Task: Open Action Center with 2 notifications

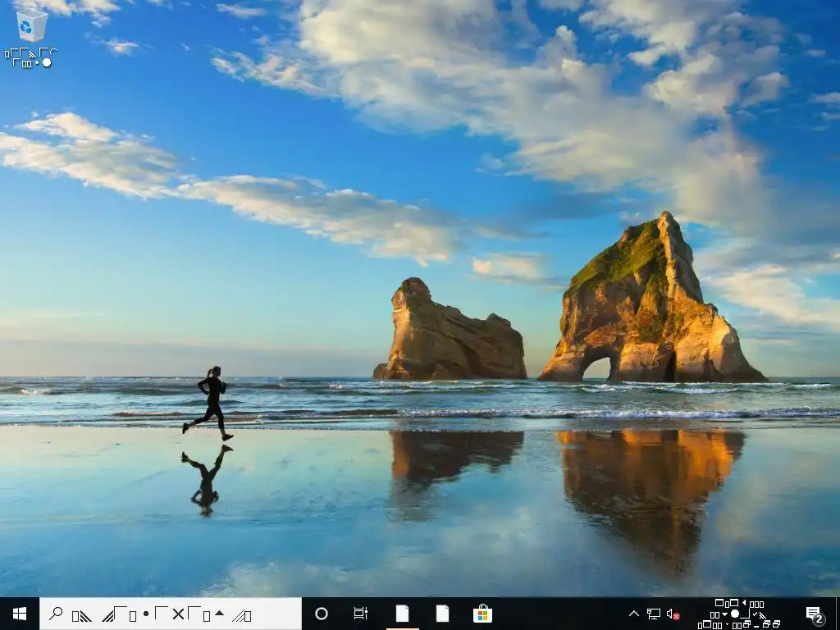Action: (x=815, y=614)
